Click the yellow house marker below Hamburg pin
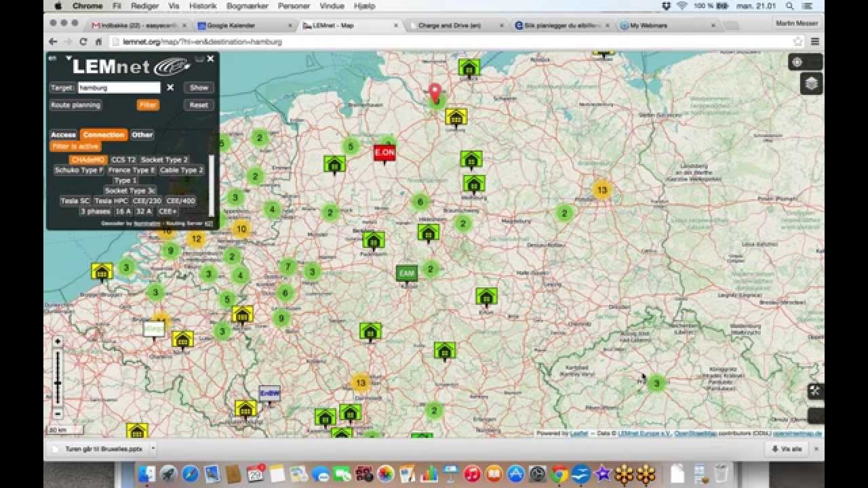This screenshot has width=868, height=488. point(456,118)
